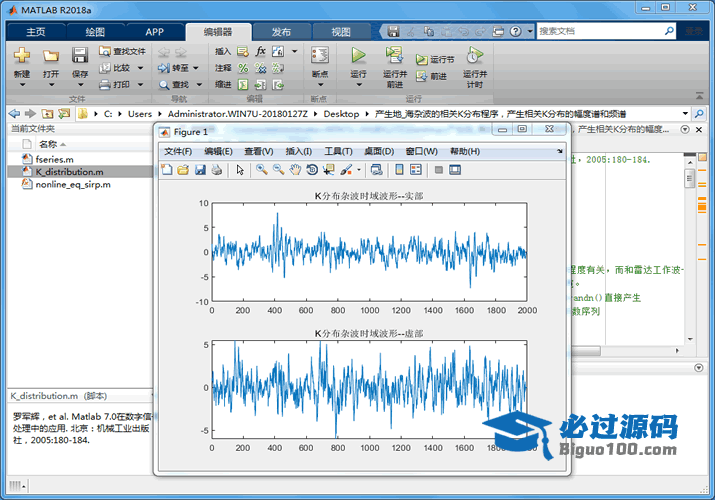The image size is (715, 500).
Task: Switch to the APP tab
Action: tap(154, 32)
